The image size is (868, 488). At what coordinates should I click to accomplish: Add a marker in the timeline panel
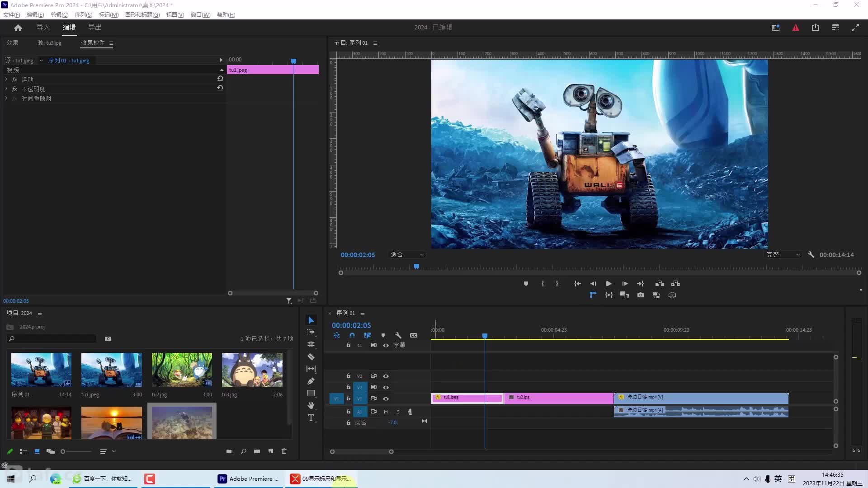(x=383, y=335)
